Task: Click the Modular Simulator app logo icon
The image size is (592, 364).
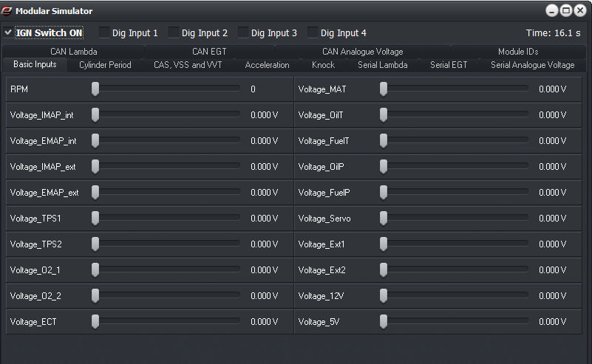Action: click(7, 11)
